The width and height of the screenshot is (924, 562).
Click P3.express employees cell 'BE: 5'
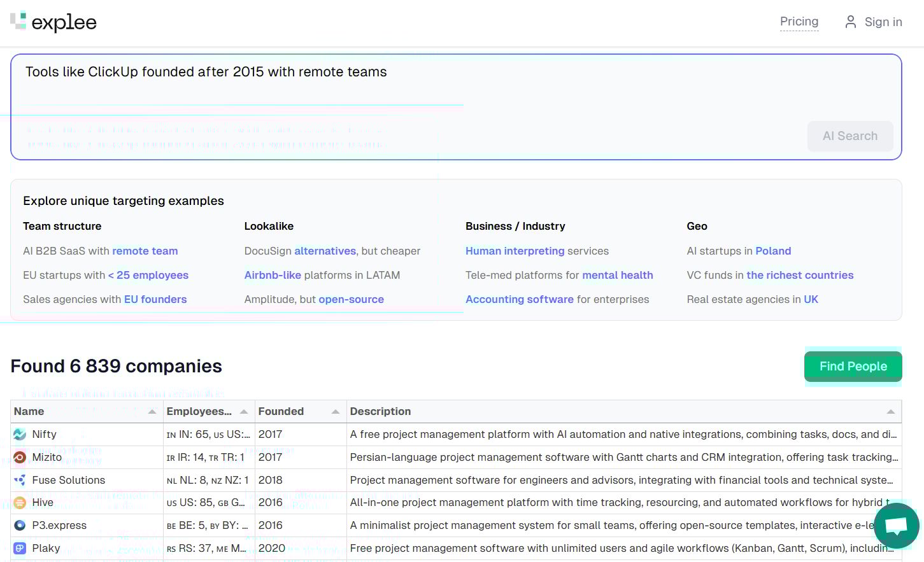pos(209,525)
